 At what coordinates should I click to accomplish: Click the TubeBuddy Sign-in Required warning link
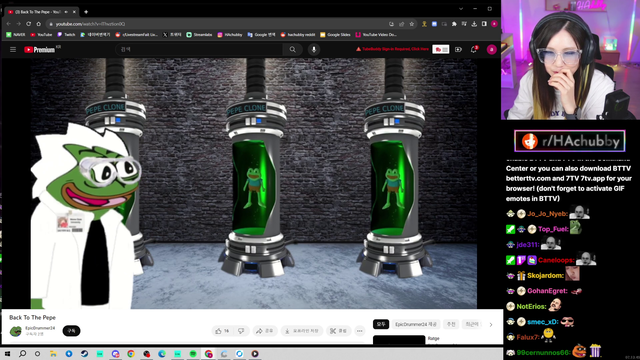click(392, 49)
